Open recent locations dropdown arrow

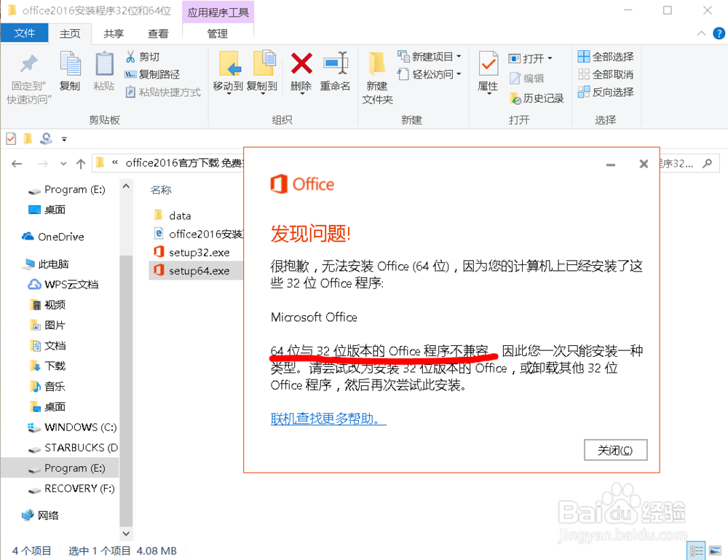[x=63, y=164]
